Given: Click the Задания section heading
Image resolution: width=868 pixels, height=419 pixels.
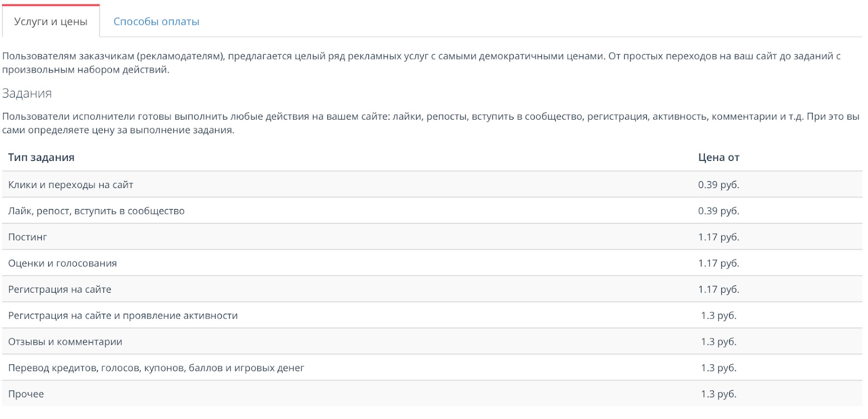Looking at the screenshot, I should pyautogui.click(x=27, y=93).
